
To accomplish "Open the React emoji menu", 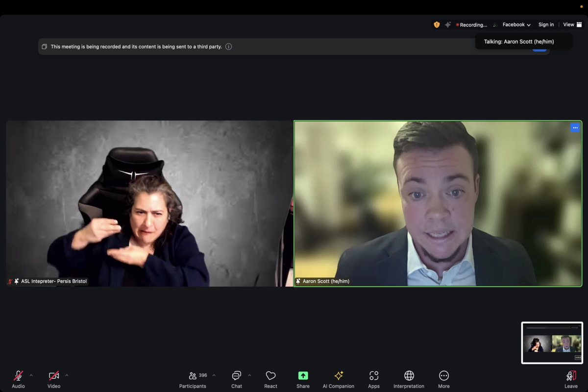I will [x=270, y=379].
